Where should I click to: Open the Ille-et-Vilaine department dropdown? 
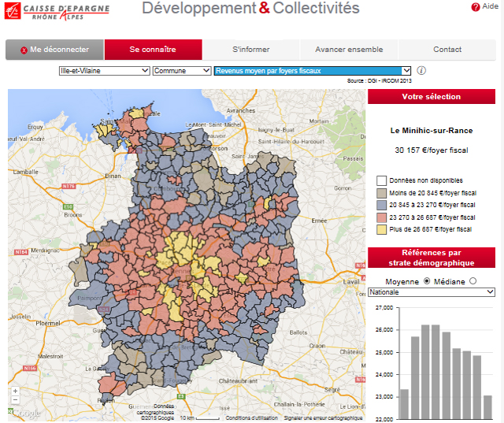(x=104, y=70)
